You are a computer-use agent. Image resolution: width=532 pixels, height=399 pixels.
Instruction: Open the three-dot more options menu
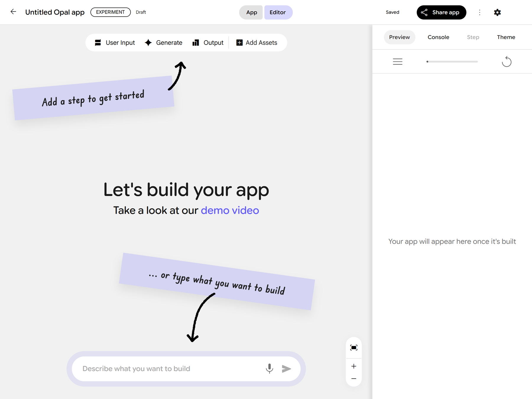click(479, 12)
